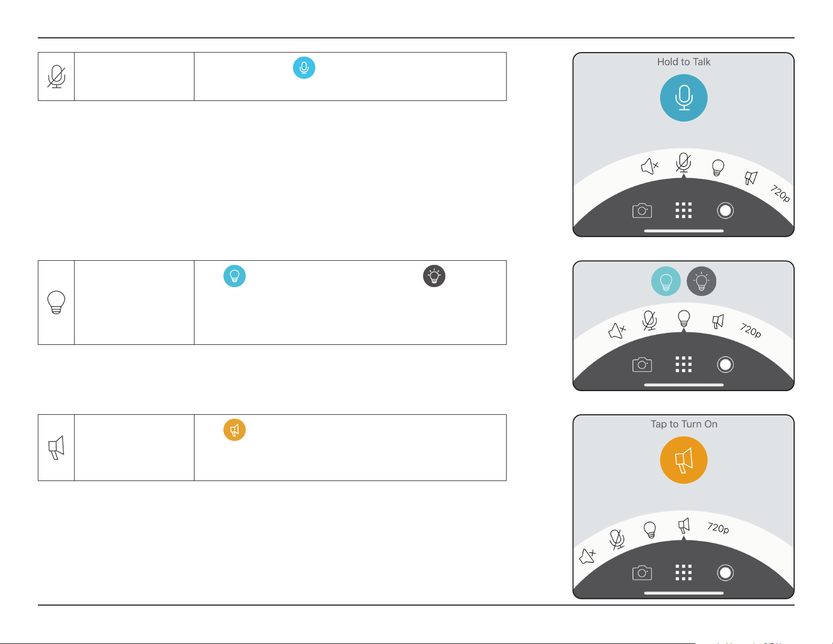Screen dimensions: 833x644
Task: Select the siren icon in the Hold to Talk arc menu
Action: tap(751, 178)
